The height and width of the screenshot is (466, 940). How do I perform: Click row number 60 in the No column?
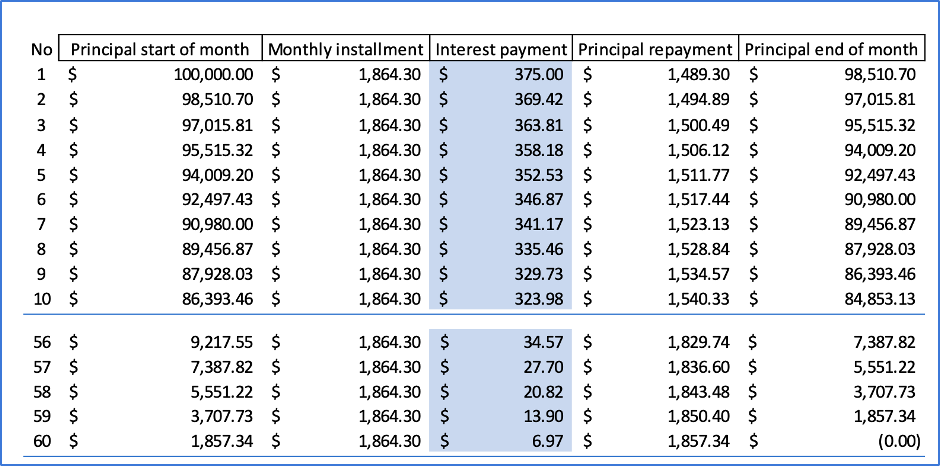click(41, 442)
